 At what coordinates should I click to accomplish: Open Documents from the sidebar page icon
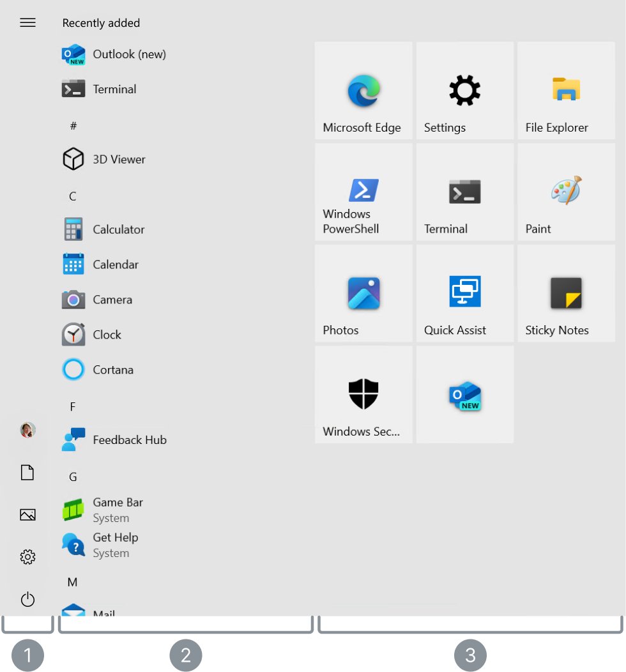click(28, 472)
